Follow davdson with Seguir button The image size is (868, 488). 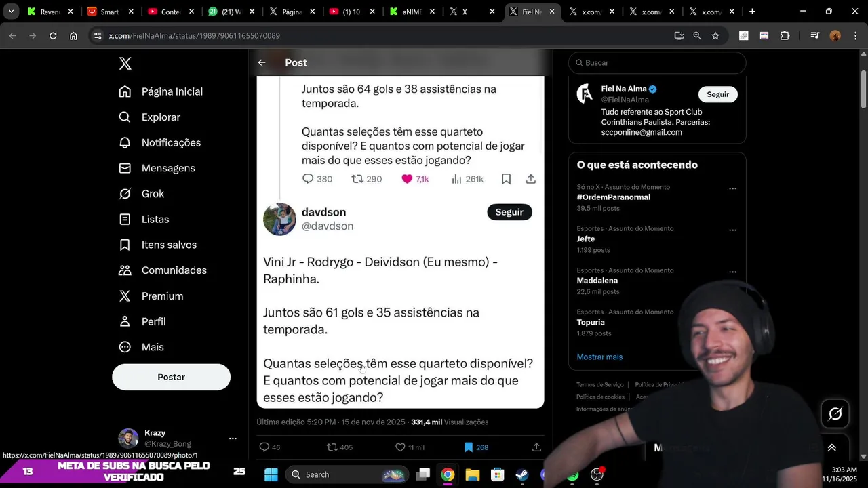(509, 212)
